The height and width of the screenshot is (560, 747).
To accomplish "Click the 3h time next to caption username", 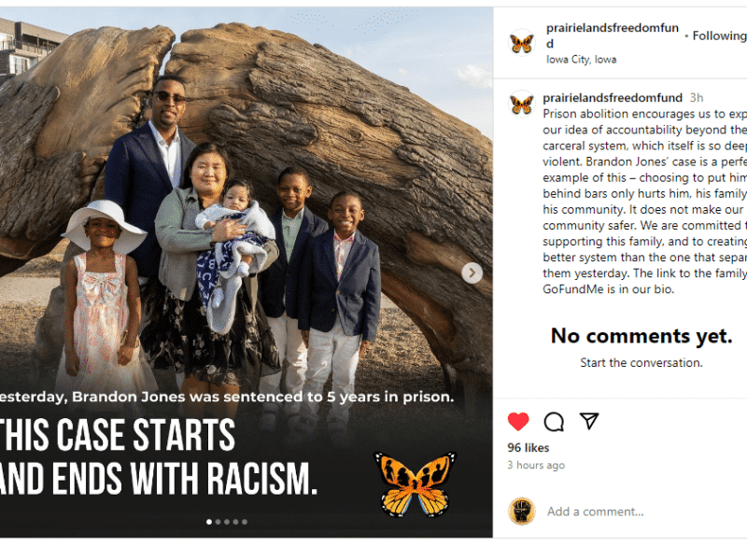I will tap(697, 98).
